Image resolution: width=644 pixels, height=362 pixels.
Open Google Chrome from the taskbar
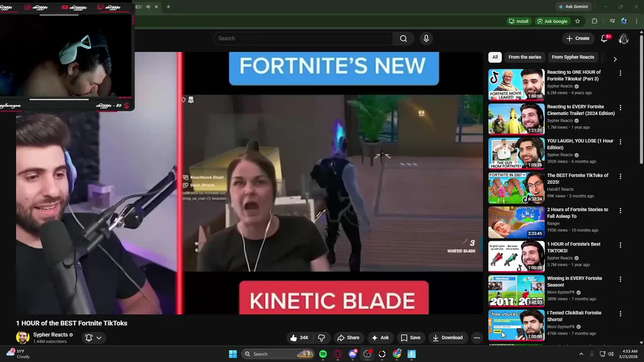397,354
